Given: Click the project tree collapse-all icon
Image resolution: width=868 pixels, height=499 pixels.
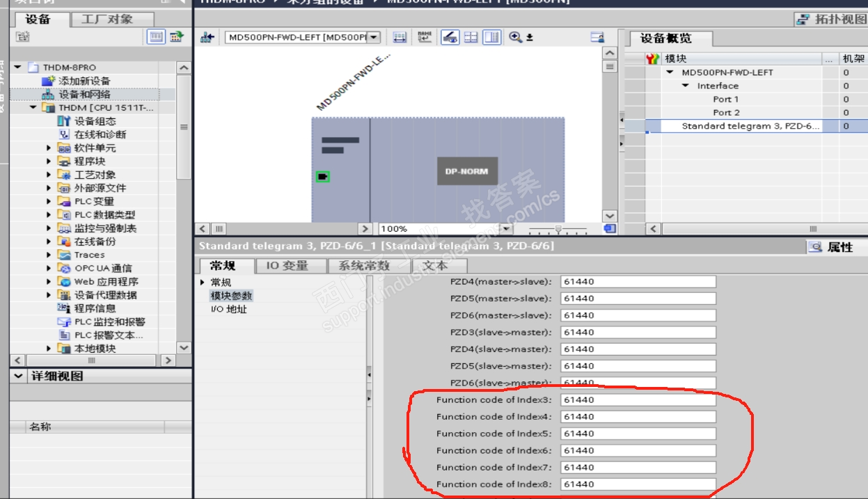Looking at the screenshot, I should [23, 37].
